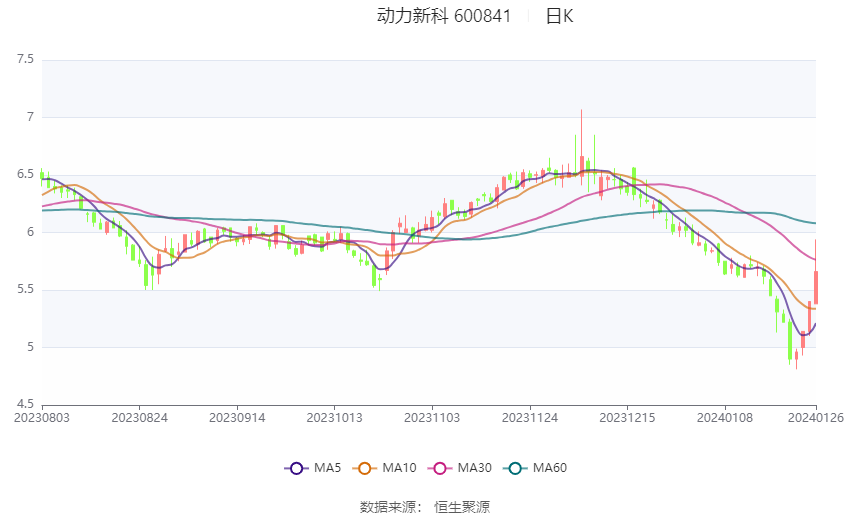Click x-axis date label 20240108
Screen dimensions: 850x517
coord(725,418)
